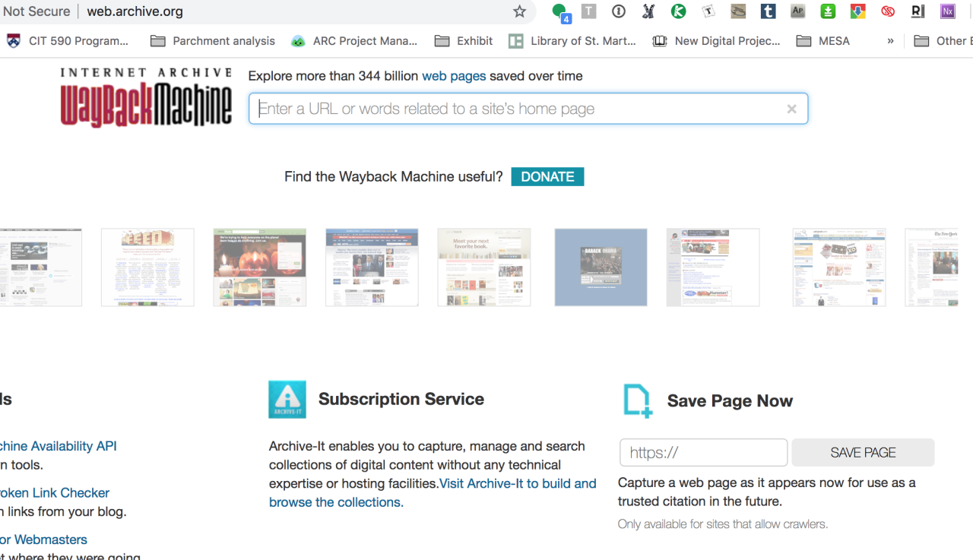Screen dimensions: 973x560
Task: Open the green chat extension with badge 4
Action: [x=560, y=11]
